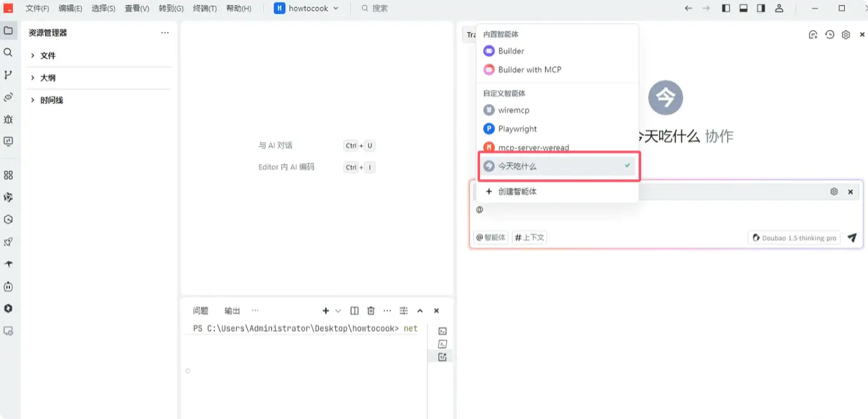Choose the wiremcp custom agent
868x419 pixels.
point(557,110)
